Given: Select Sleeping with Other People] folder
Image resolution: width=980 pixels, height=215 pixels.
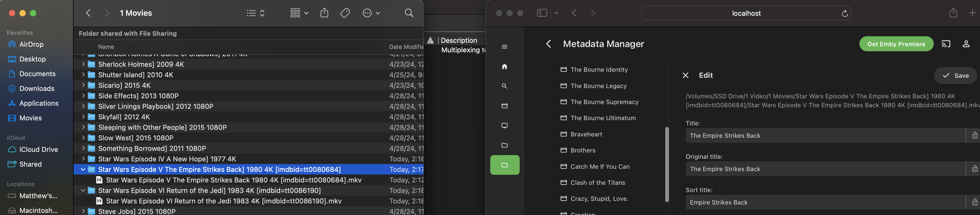Looking at the screenshot, I should [x=248, y=127].
